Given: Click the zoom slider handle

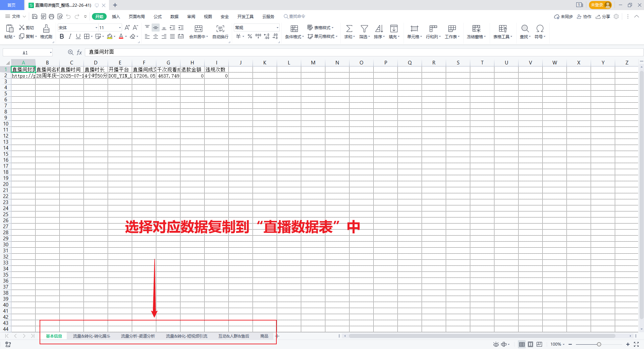Looking at the screenshot, I should tap(599, 344).
